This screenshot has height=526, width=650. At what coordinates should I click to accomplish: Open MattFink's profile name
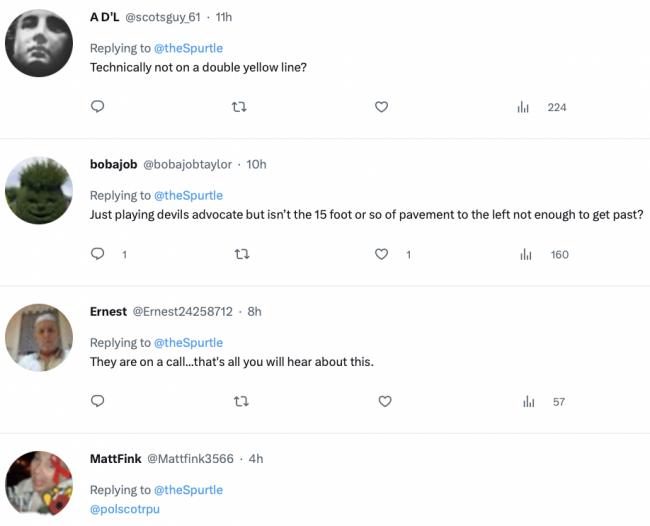point(116,458)
